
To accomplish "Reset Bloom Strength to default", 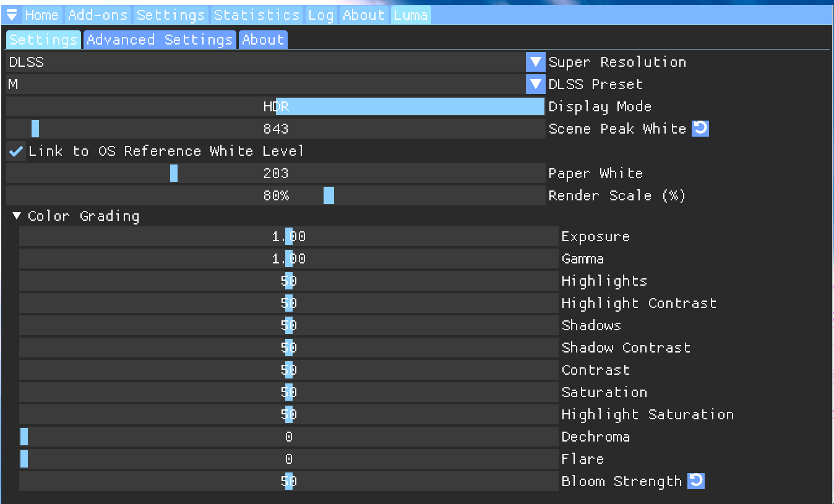I will tap(696, 481).
